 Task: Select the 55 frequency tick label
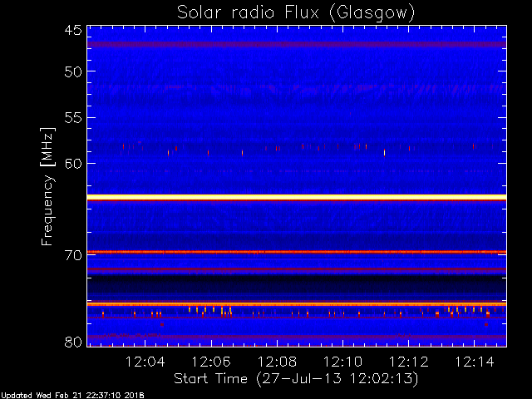pyautogui.click(x=73, y=118)
